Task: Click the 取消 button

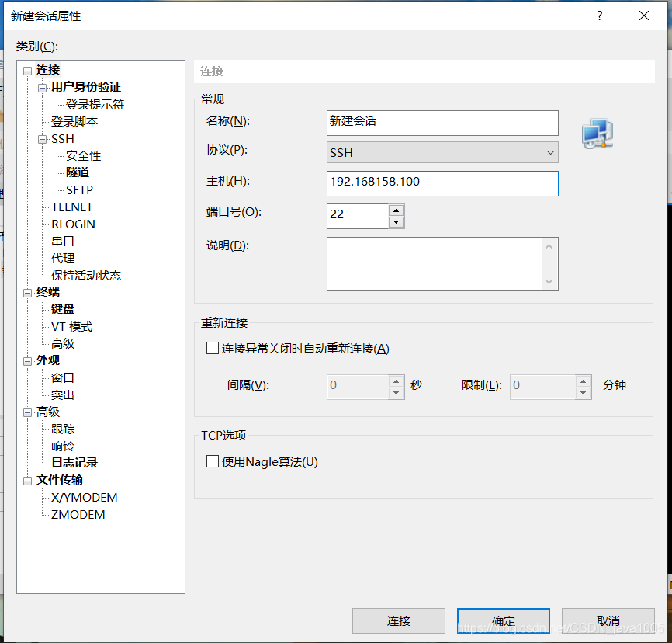Action: point(608,620)
